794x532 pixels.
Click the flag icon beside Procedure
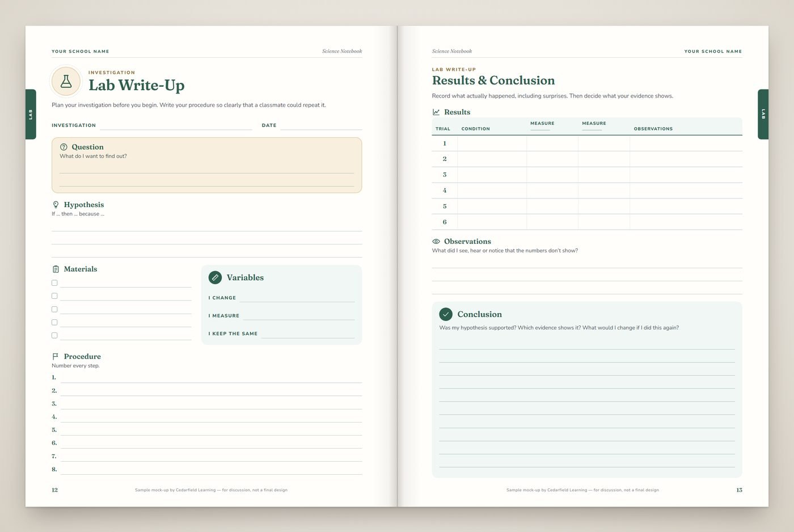coord(56,357)
